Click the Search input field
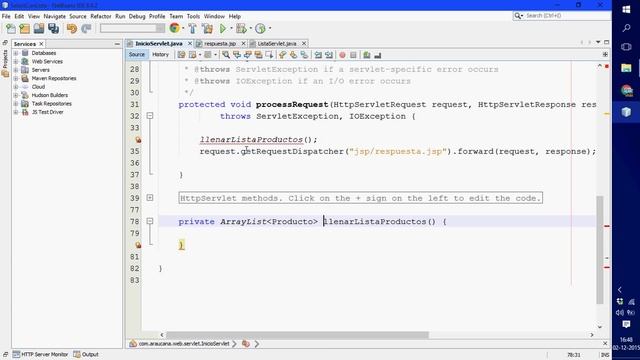The image size is (640, 360). click(567, 16)
